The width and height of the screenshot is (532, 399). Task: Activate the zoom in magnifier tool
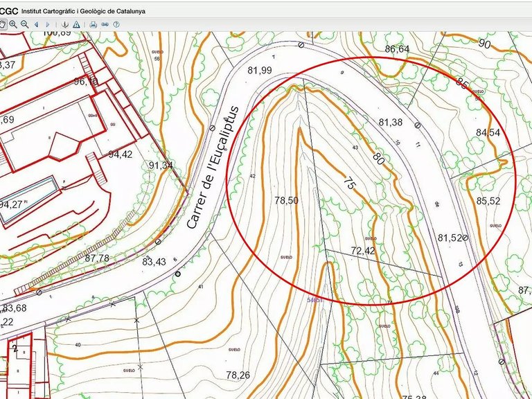(13, 24)
